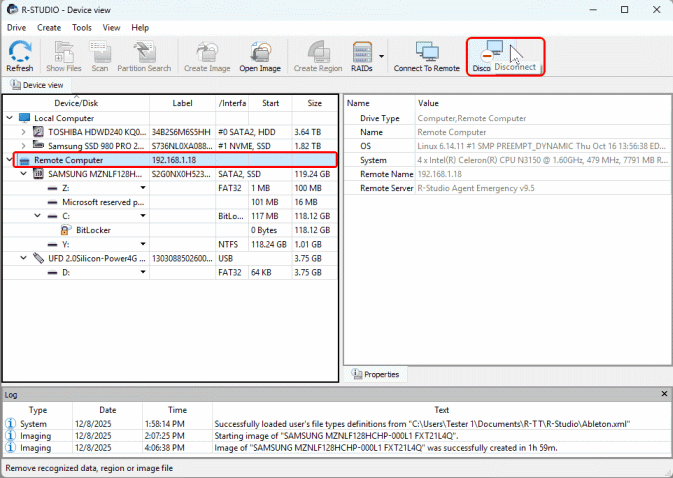
Task: Switch to the Properties tab
Action: (x=376, y=374)
